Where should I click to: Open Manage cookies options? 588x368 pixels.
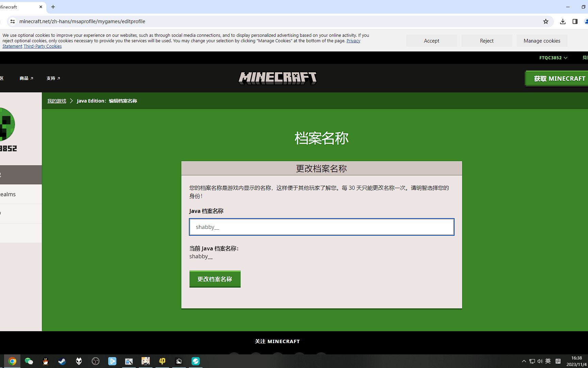tap(542, 41)
